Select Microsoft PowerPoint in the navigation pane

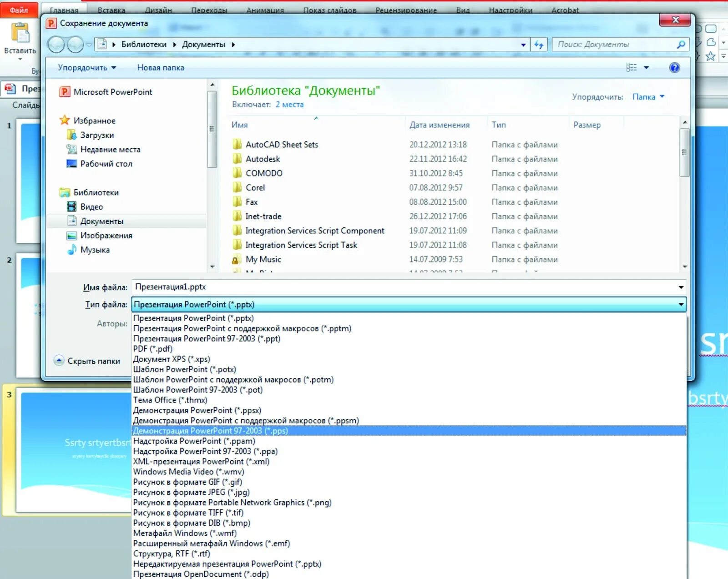tap(106, 92)
